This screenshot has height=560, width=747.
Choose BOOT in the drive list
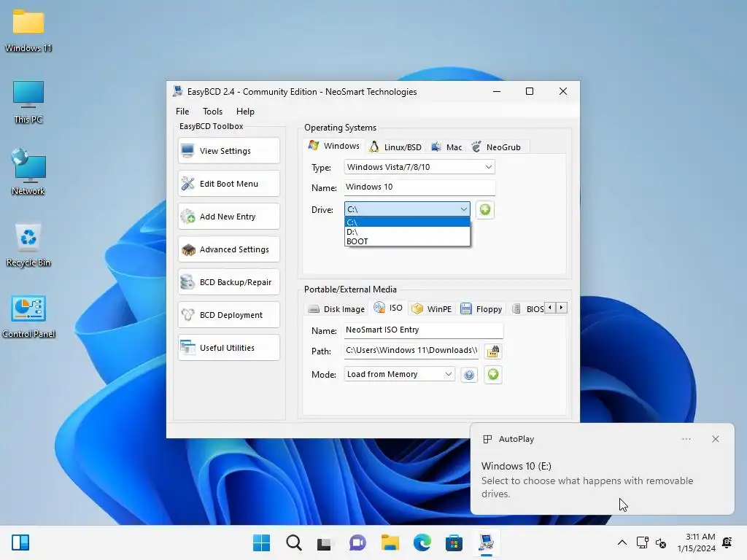407,241
